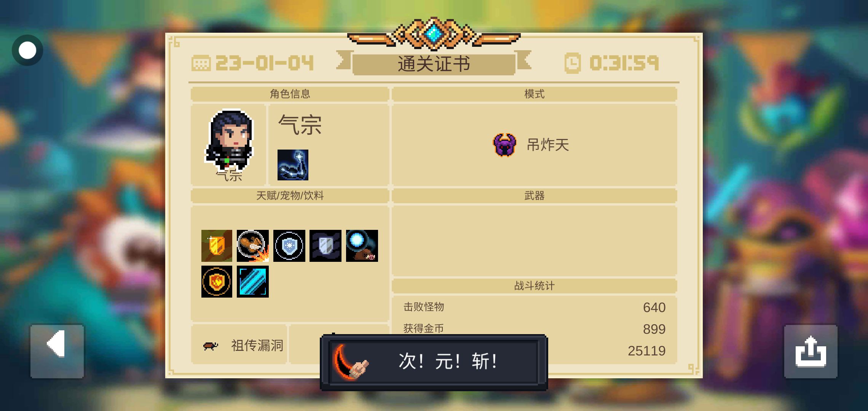Tap the golden shield talent icon
The width and height of the screenshot is (868, 411).
[x=217, y=246]
